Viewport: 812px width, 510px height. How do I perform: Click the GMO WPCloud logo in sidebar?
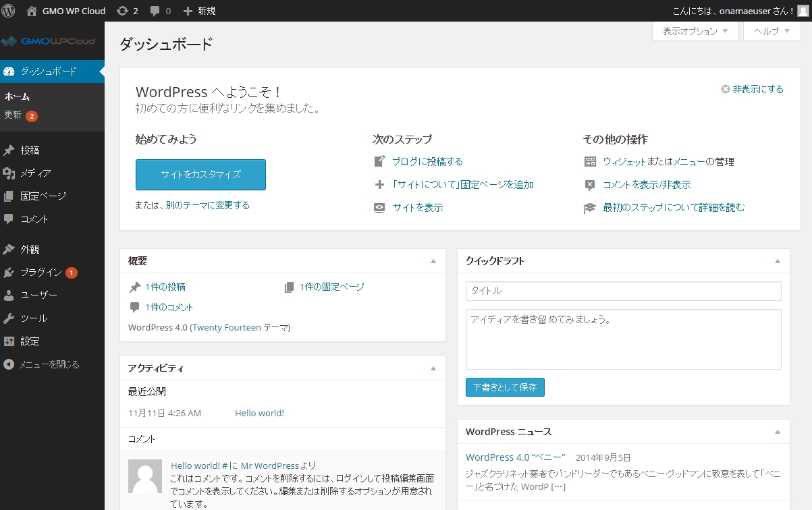(x=48, y=41)
